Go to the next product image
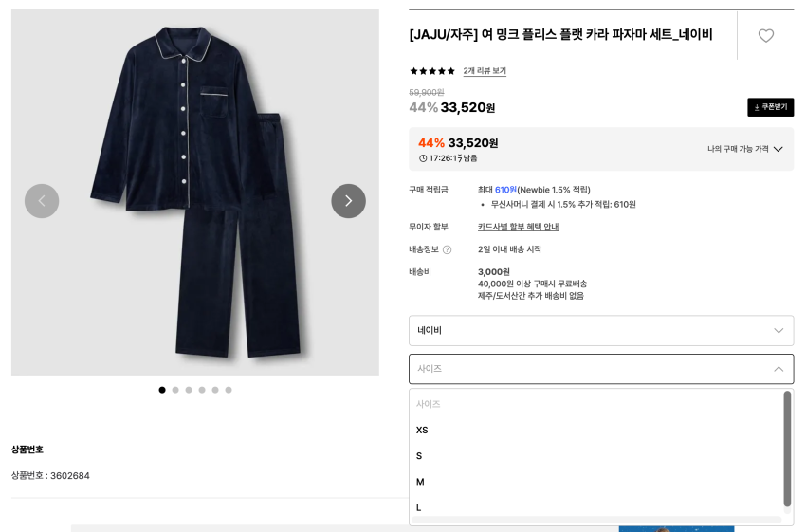The width and height of the screenshot is (806, 532). click(x=348, y=201)
